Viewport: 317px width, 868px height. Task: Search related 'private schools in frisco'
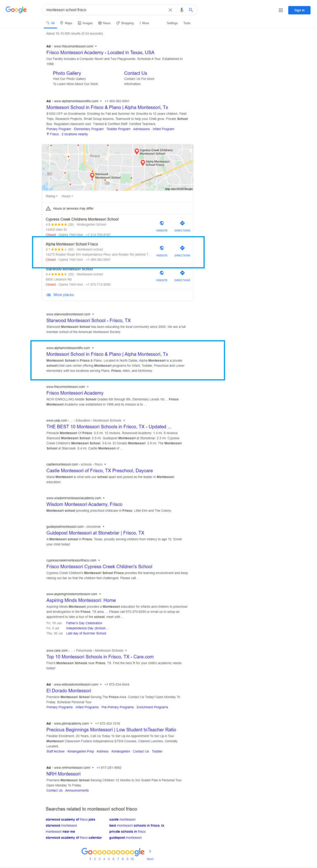[127, 831]
